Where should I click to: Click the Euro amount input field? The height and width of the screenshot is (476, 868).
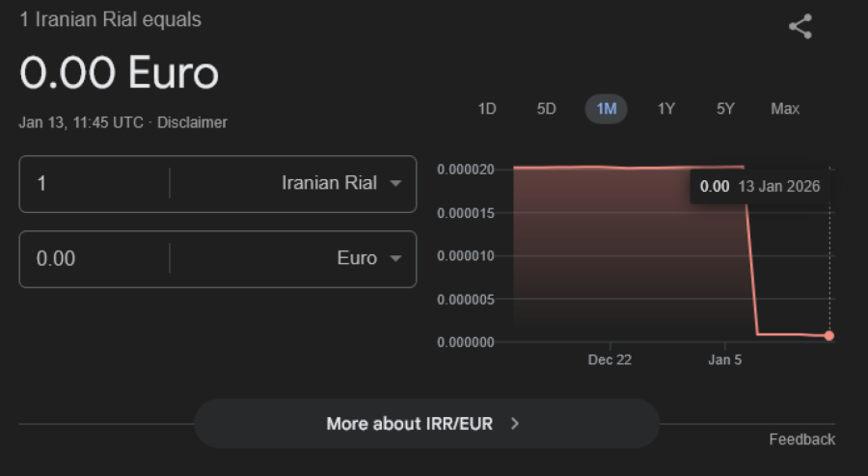96,258
